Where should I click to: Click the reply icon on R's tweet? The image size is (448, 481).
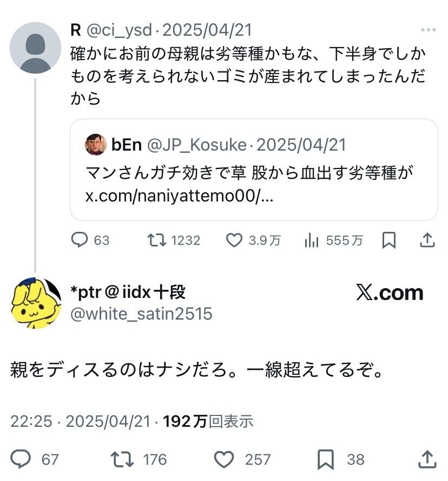click(80, 240)
